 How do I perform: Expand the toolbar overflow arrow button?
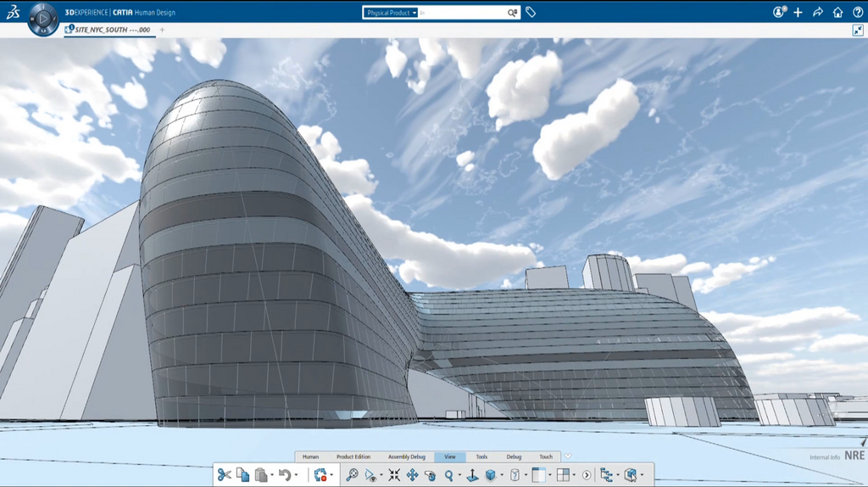coord(586,475)
